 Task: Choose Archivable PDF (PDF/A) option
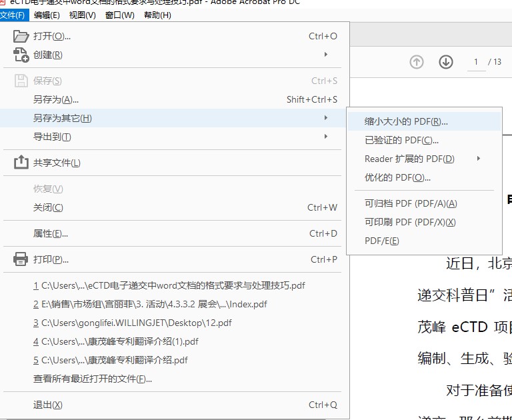click(x=411, y=203)
